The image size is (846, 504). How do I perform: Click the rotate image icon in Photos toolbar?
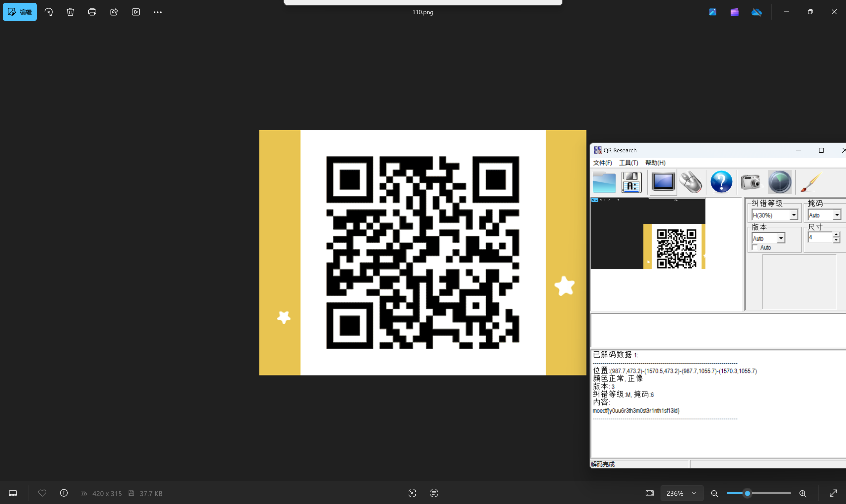[x=49, y=12]
